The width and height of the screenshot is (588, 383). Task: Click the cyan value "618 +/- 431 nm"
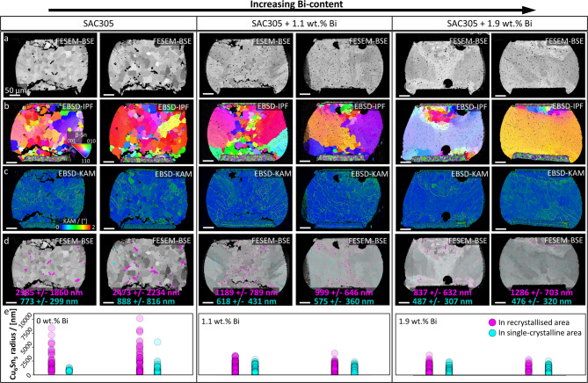click(x=246, y=301)
